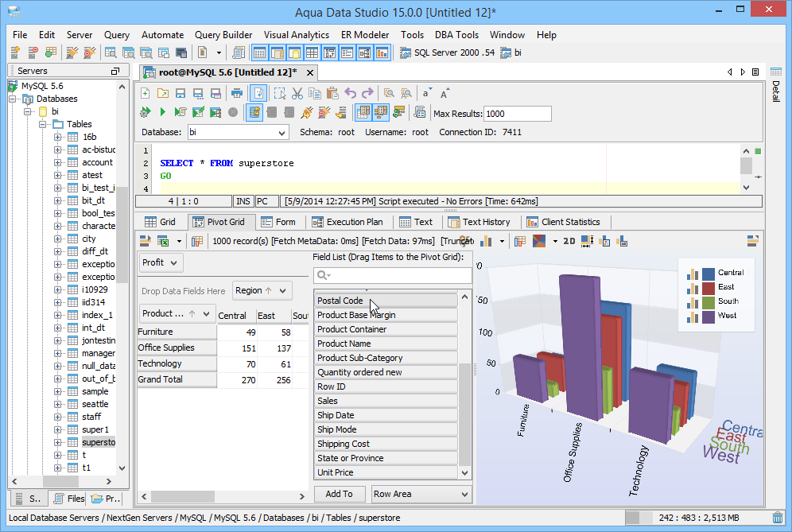Image resolution: width=792 pixels, height=532 pixels.
Task: Toggle the word wrap button in editor toolbar
Action: coord(258,94)
